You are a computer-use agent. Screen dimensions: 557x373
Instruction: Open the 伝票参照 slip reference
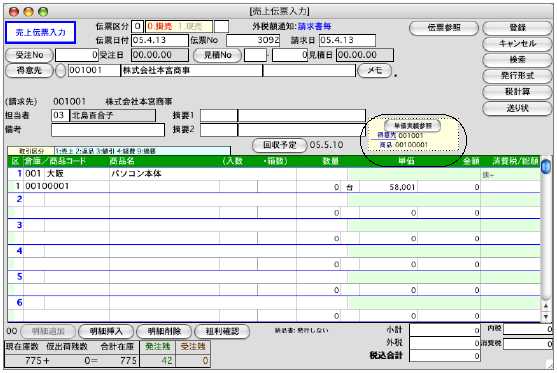tap(444, 28)
